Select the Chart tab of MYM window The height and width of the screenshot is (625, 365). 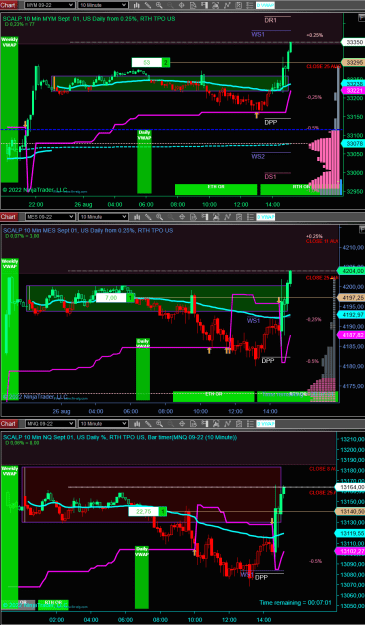(9, 5)
